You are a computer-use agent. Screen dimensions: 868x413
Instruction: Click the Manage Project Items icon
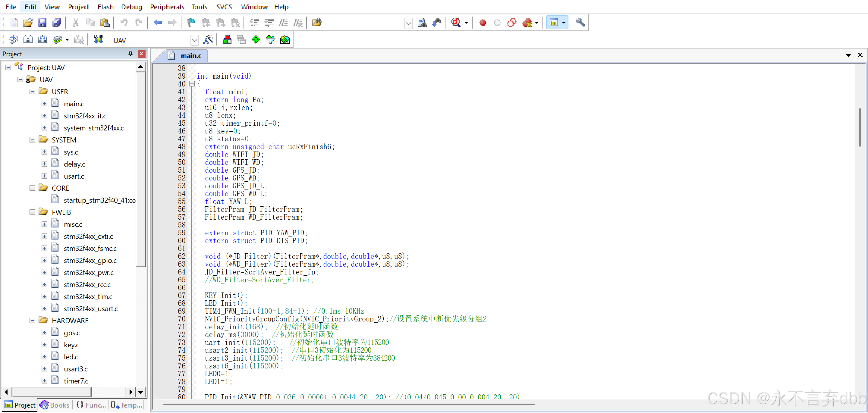point(227,40)
